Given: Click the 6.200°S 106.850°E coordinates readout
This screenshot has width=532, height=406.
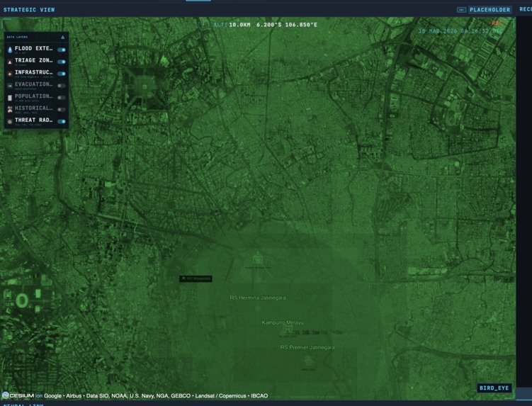Looking at the screenshot, I should (287, 25).
